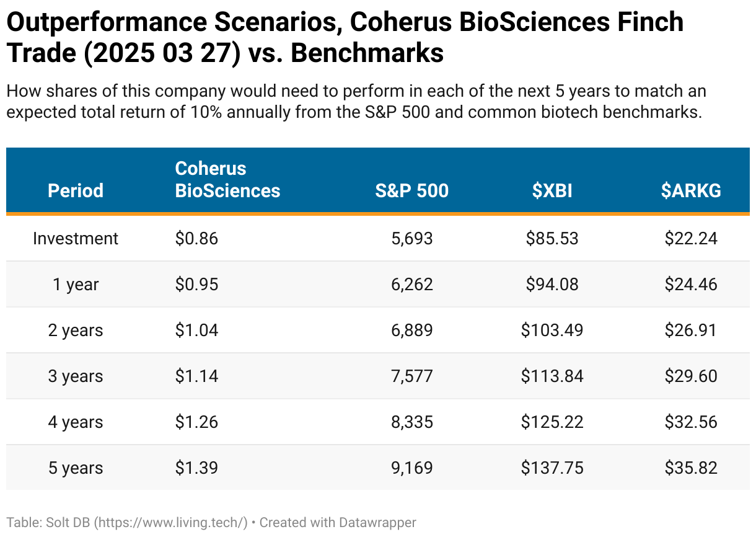Click the 1 year row label
The image size is (756, 537).
[x=76, y=285]
